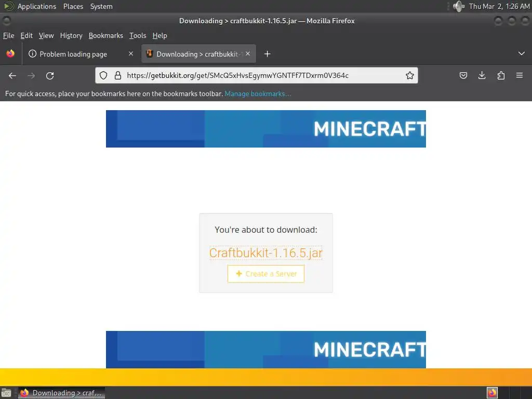
Task: Open the View menu
Action: click(x=46, y=36)
